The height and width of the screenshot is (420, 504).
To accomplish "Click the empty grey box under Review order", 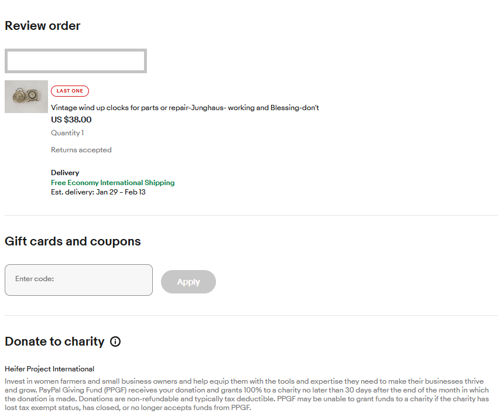I will 76,61.
